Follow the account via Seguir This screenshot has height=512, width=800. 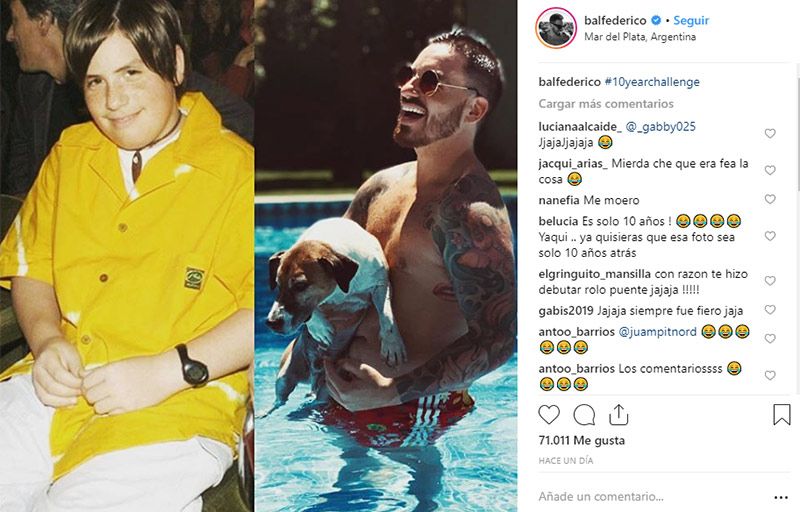pos(691,20)
